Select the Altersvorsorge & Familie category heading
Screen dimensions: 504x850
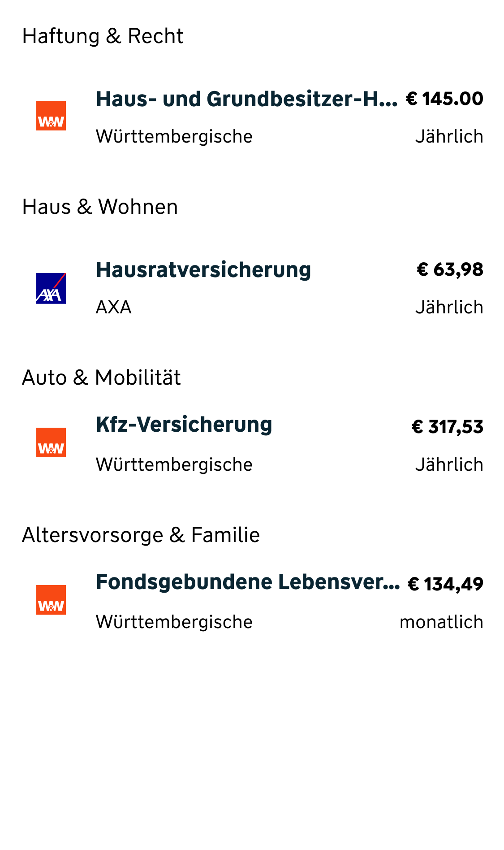click(141, 535)
